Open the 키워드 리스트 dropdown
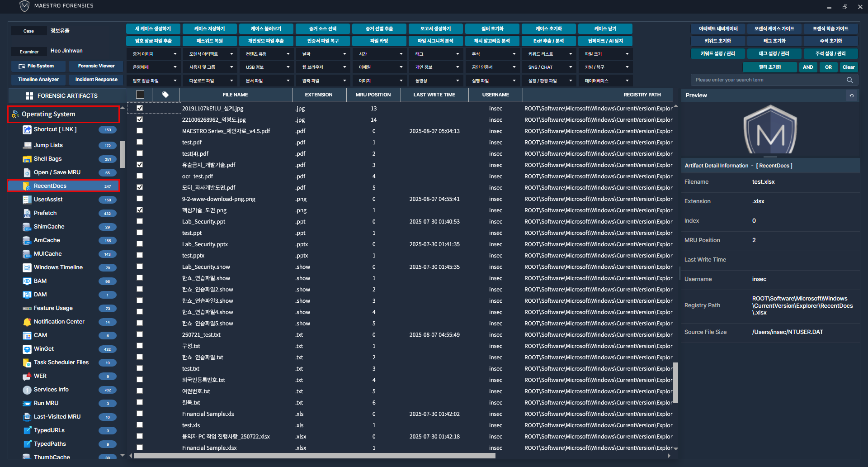This screenshot has width=868, height=467. 549,54
